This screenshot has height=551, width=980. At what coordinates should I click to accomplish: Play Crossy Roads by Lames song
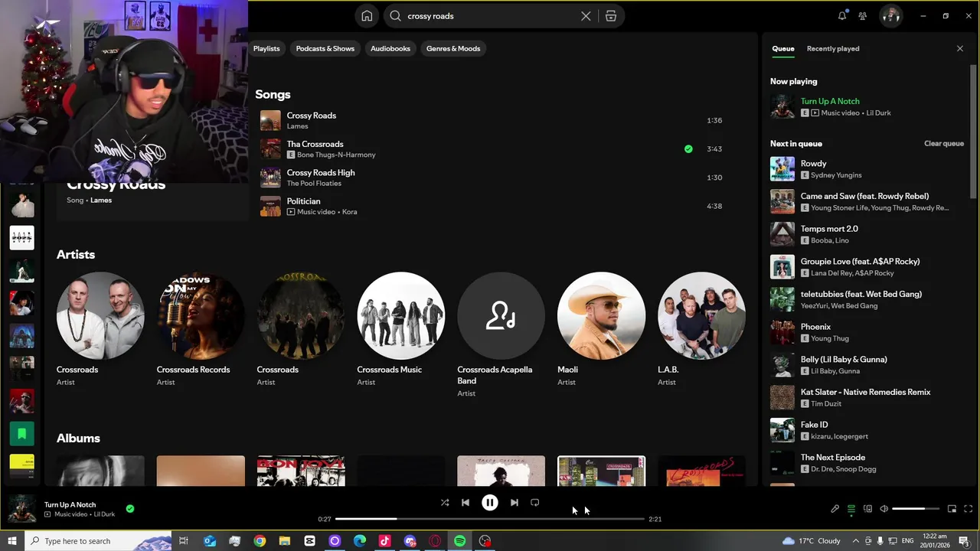pos(492,120)
